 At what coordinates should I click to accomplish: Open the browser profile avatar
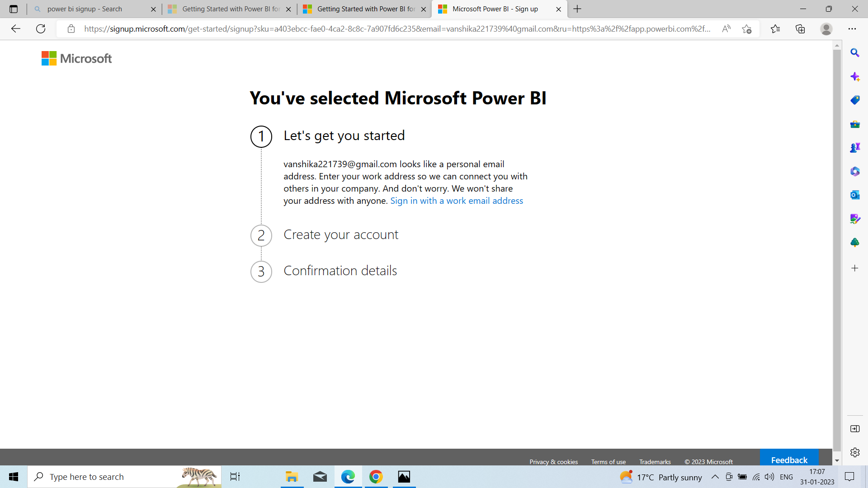pyautogui.click(x=826, y=29)
